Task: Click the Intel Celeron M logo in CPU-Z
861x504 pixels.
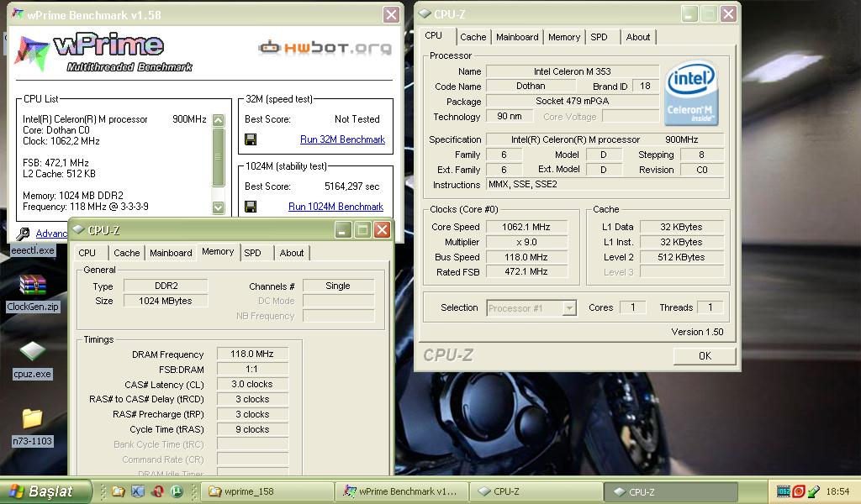Action: pyautogui.click(x=691, y=92)
